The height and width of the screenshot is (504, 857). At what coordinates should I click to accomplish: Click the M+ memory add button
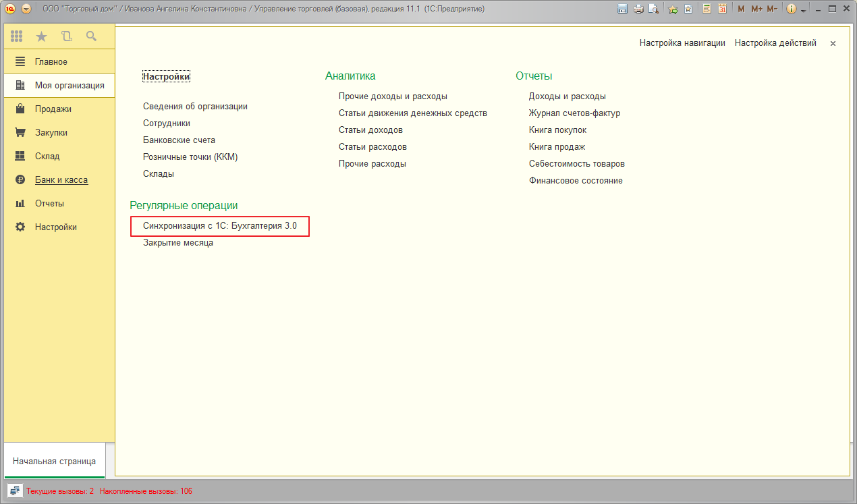tap(756, 9)
